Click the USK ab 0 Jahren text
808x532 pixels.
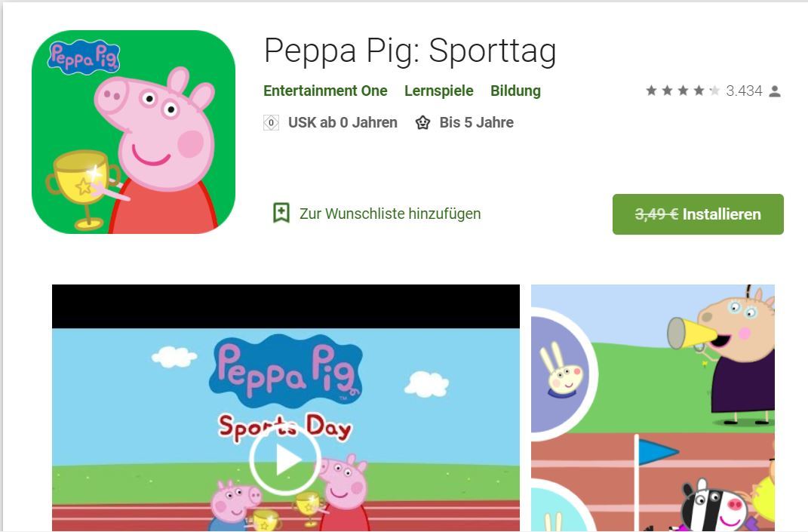(343, 123)
